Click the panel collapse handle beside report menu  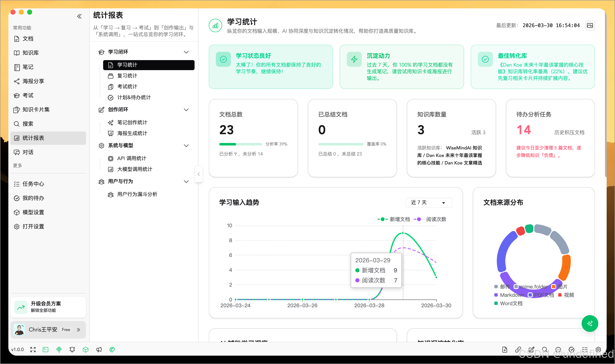[199, 174]
